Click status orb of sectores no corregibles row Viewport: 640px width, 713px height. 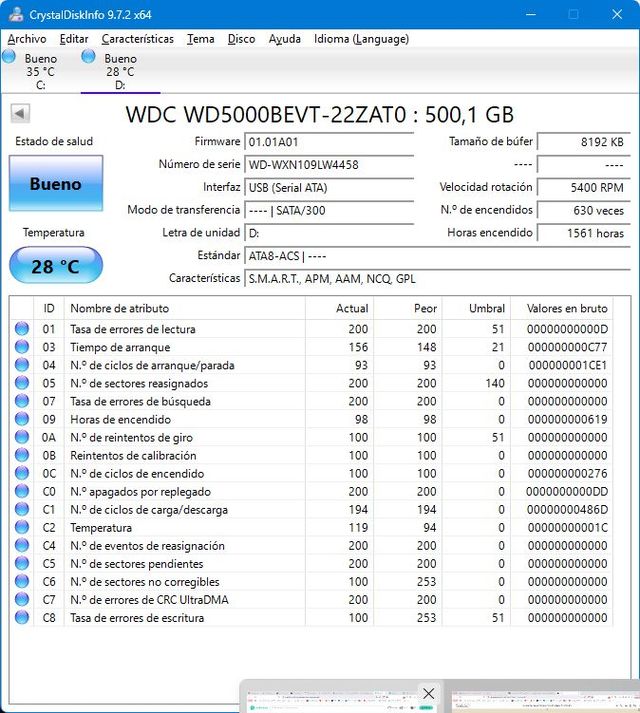click(22, 581)
